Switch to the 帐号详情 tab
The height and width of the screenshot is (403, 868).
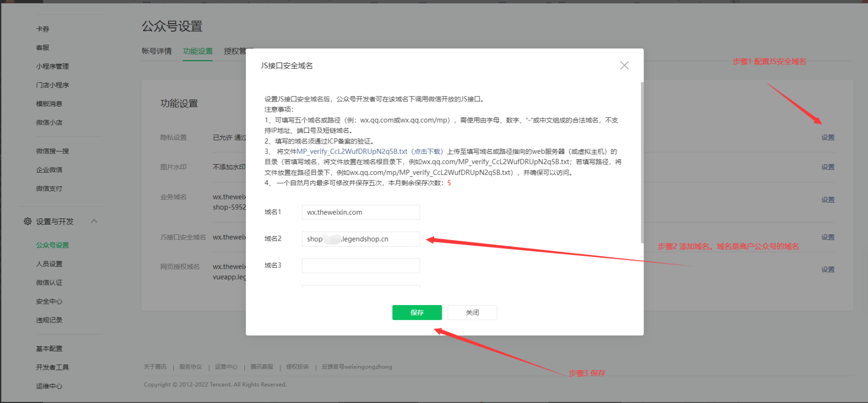(157, 51)
